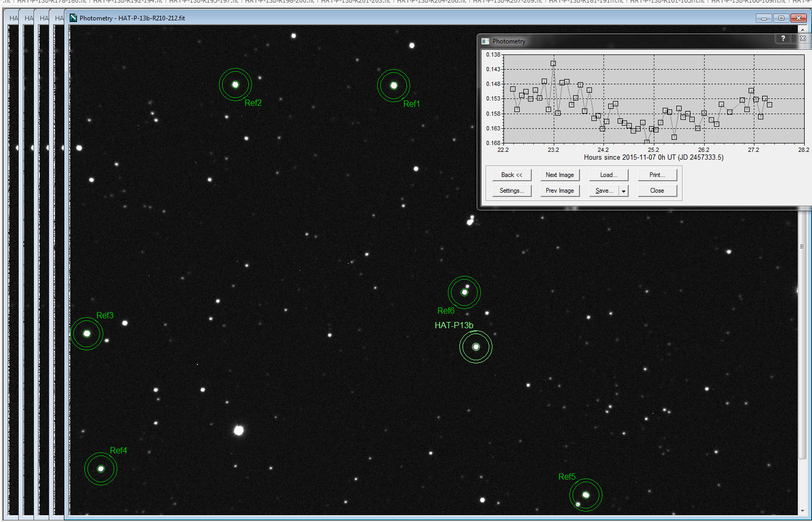Image resolution: width=812 pixels, height=522 pixels.
Task: Open photometry Settings dialog
Action: point(511,191)
